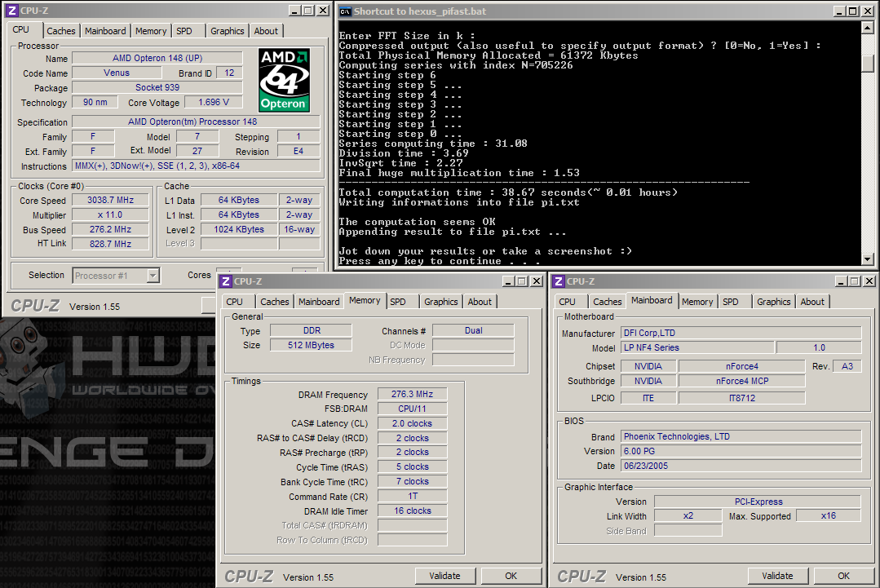Open the About tab in the top-left CPU-Z window
This screenshot has height=588, width=880.
click(266, 31)
